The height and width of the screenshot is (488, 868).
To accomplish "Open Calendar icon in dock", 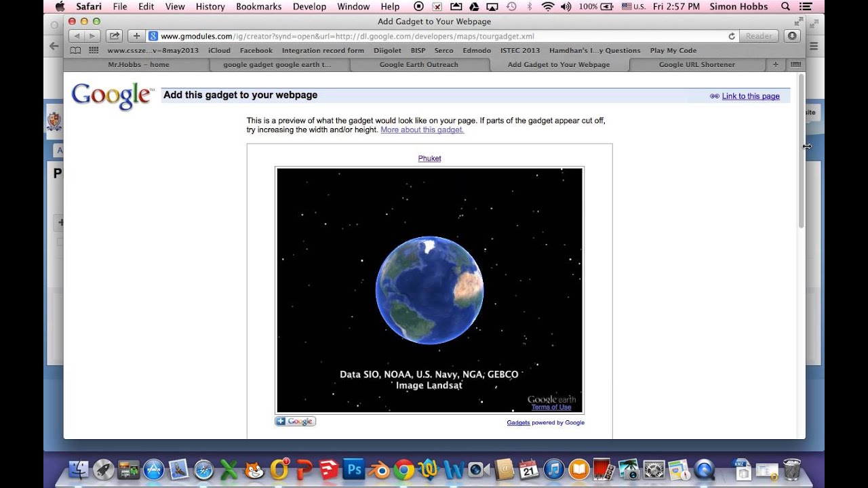I will 529,469.
